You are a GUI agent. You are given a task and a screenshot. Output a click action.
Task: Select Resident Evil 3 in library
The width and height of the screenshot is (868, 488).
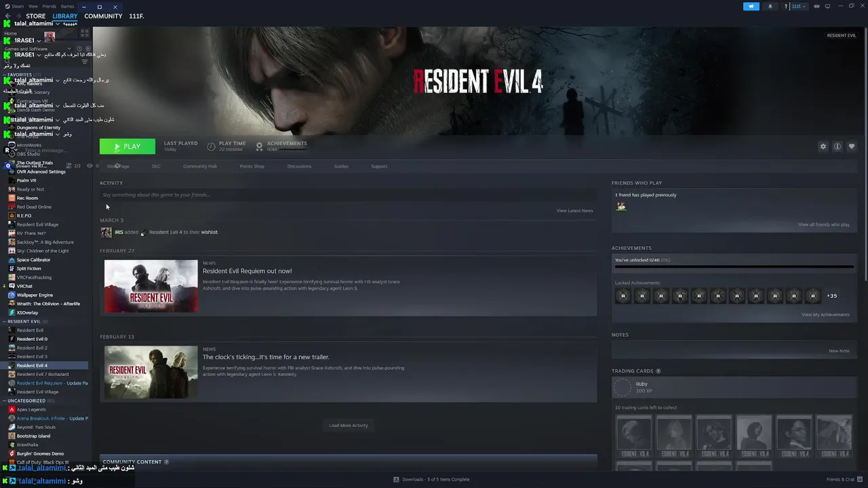click(x=32, y=357)
